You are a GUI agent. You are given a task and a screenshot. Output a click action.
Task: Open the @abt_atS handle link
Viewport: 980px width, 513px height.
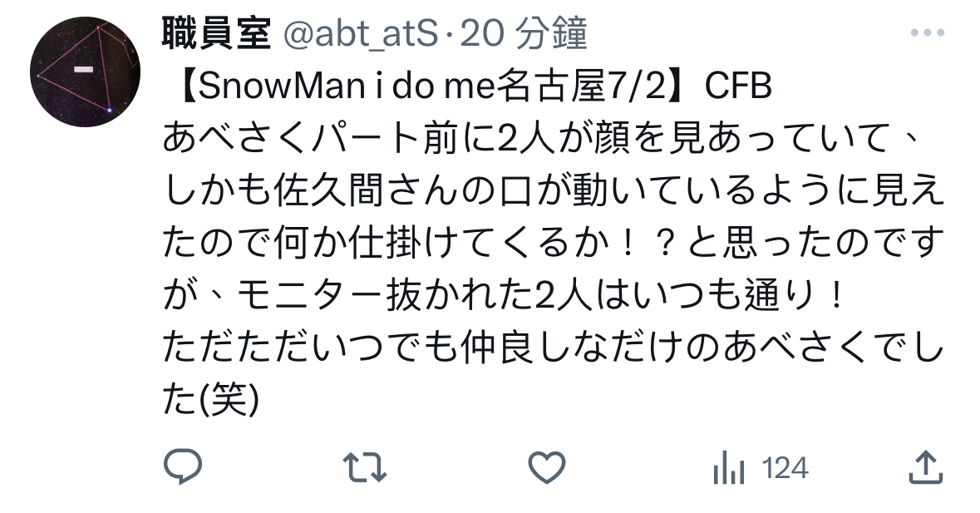[361, 34]
